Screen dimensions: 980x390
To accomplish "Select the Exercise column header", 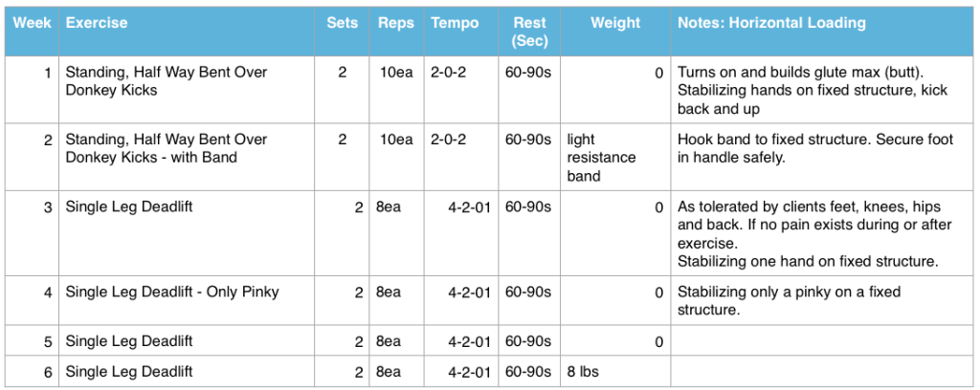I will 187,32.
